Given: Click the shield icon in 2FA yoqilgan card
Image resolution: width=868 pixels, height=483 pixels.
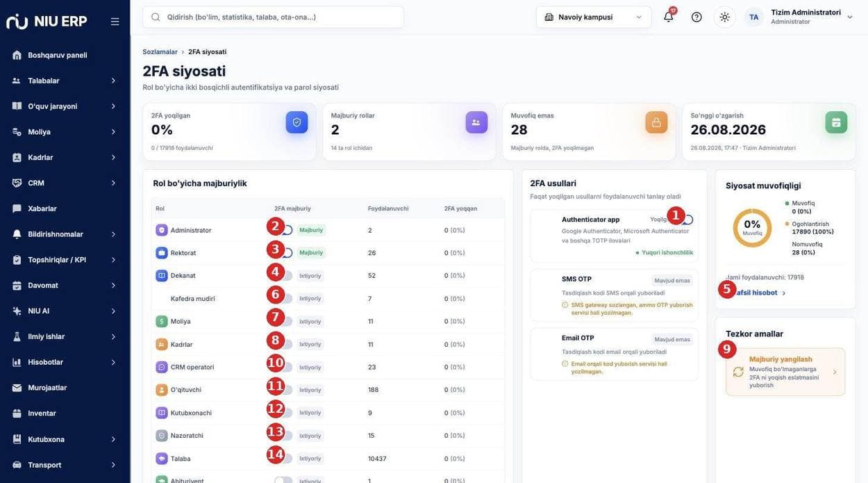Looking at the screenshot, I should [x=297, y=122].
